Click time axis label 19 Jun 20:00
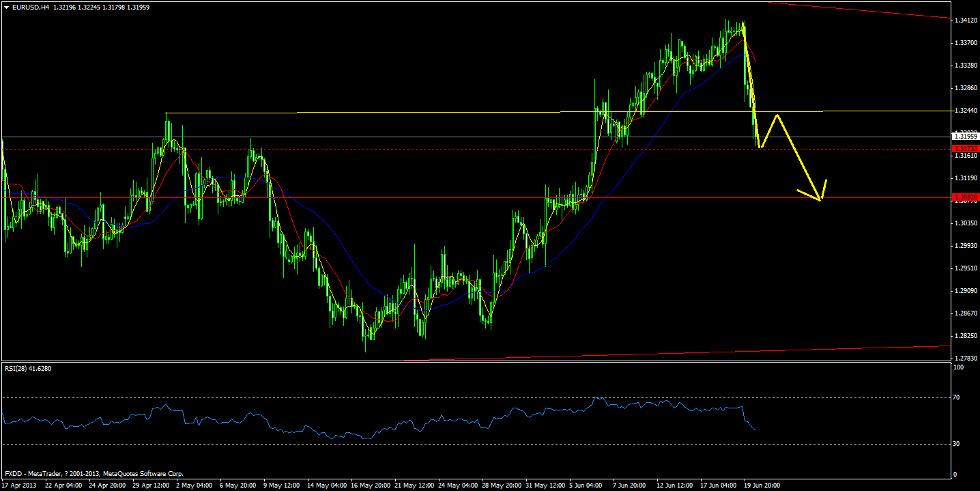Image resolution: width=980 pixels, height=491 pixels. [x=762, y=485]
